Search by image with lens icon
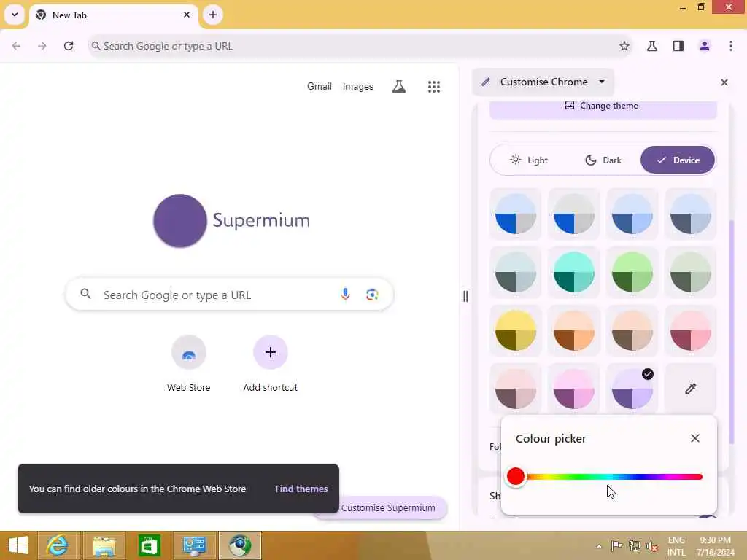The width and height of the screenshot is (747, 560). (372, 295)
